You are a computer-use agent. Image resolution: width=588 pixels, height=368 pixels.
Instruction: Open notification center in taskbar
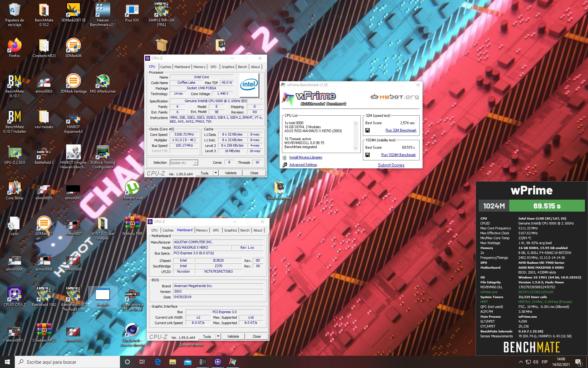pyautogui.click(x=578, y=362)
